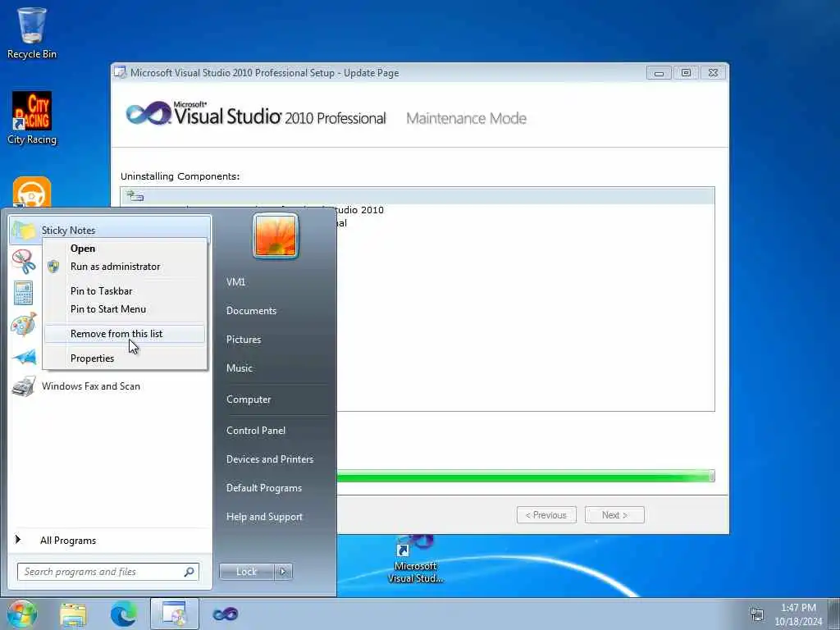Viewport: 840px width, 630px height.
Task: Open VM1 user folder link
Action: 235,282
